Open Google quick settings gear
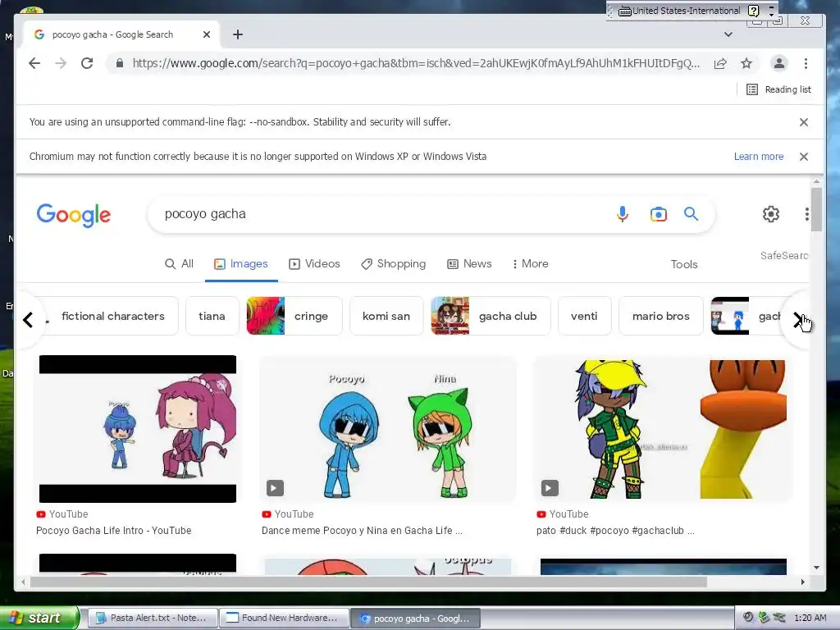The width and height of the screenshot is (840, 630). tap(771, 214)
